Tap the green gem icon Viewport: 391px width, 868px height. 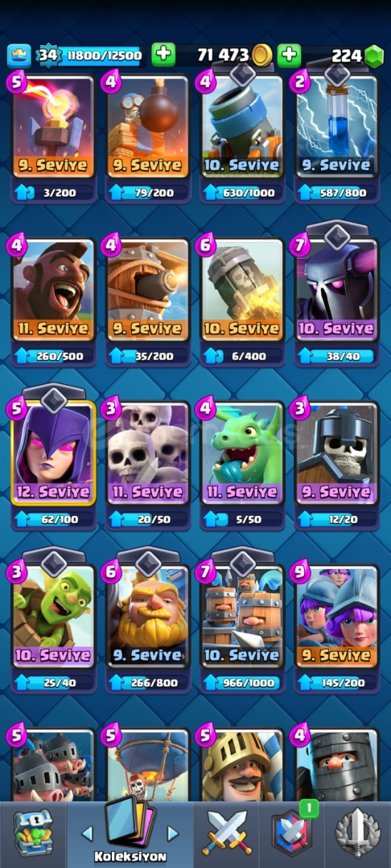click(x=374, y=55)
